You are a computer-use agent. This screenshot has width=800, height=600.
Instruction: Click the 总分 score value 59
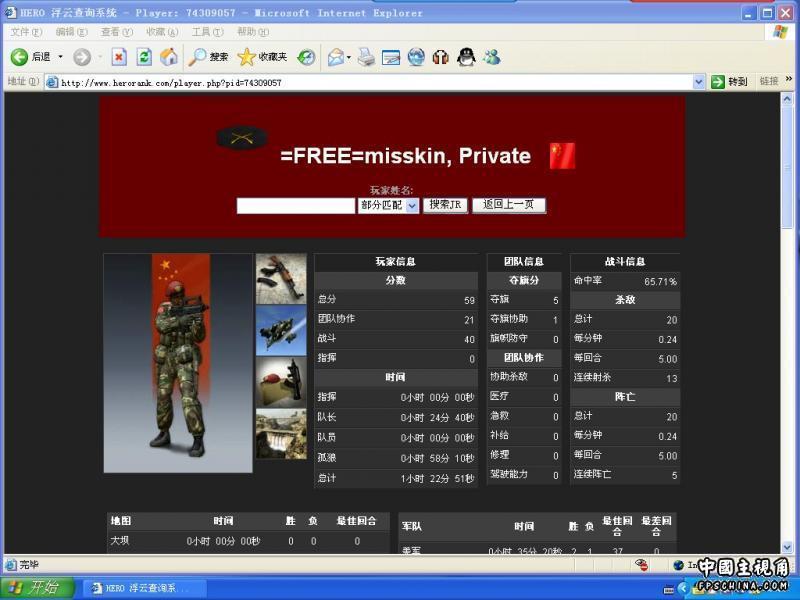pos(469,301)
